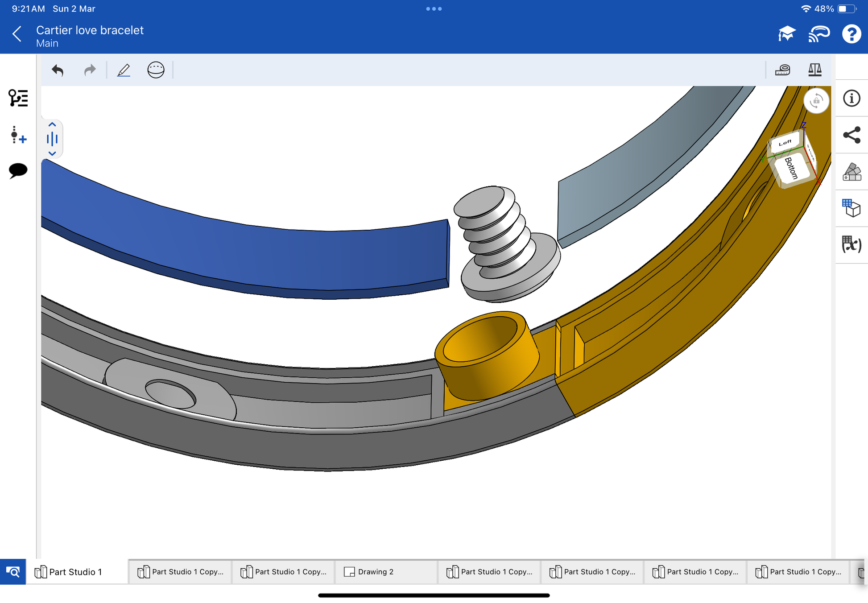This screenshot has height=603, width=868.
Task: Open the comments speech bubble
Action: click(18, 170)
